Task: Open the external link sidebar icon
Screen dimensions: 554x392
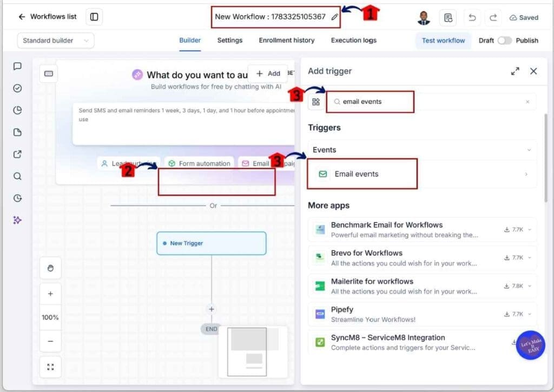Action: [17, 154]
